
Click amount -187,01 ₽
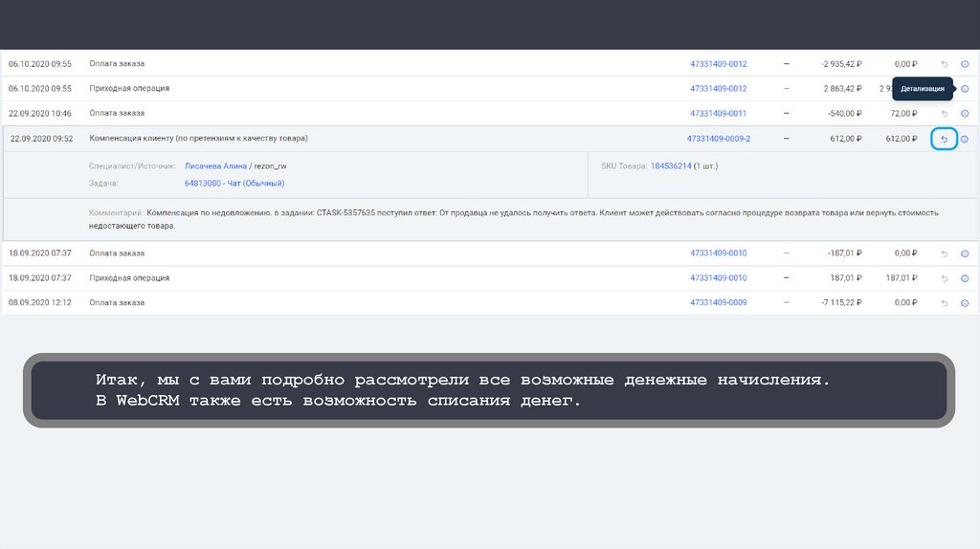[x=845, y=253]
